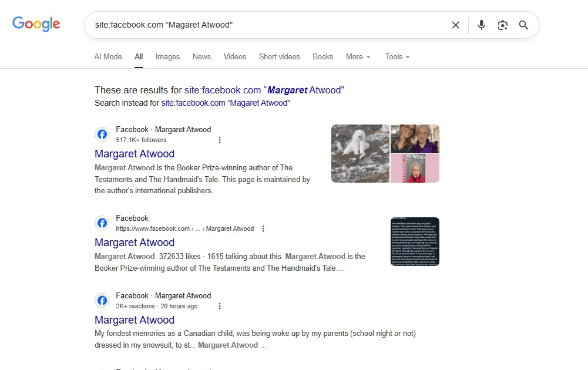Open more options for the facebook.com URL result

[x=263, y=228]
